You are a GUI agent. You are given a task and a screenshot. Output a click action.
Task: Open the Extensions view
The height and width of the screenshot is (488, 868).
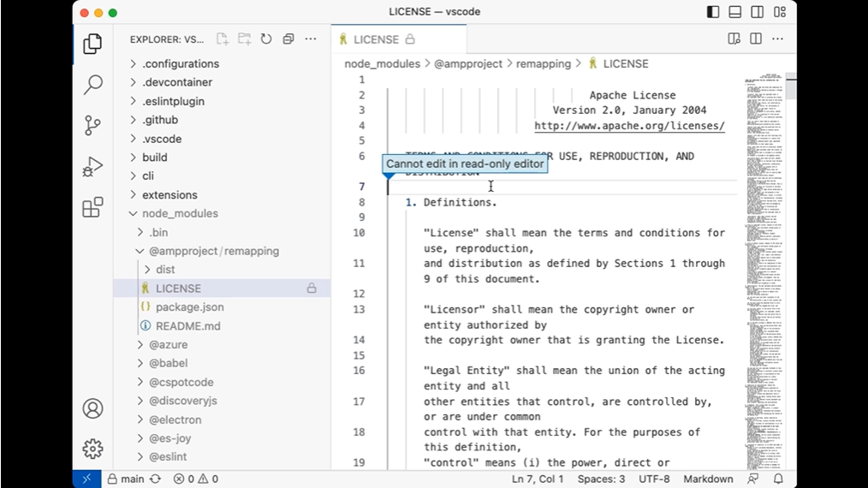(92, 207)
